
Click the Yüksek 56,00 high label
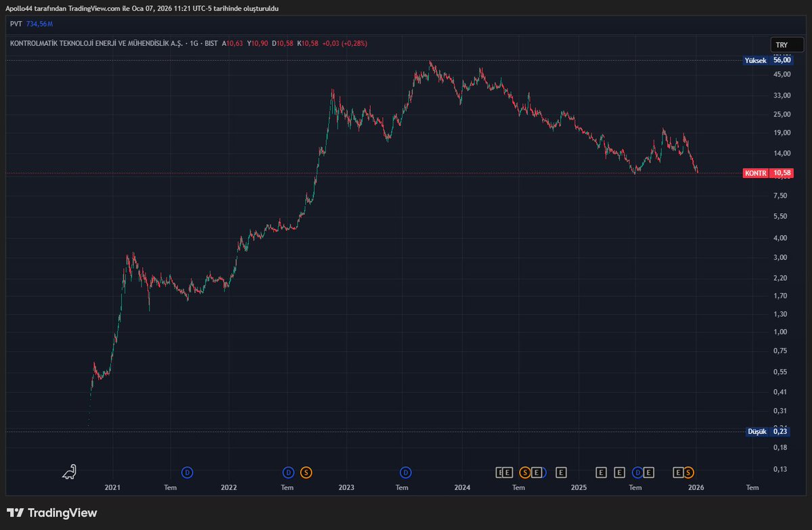(769, 60)
